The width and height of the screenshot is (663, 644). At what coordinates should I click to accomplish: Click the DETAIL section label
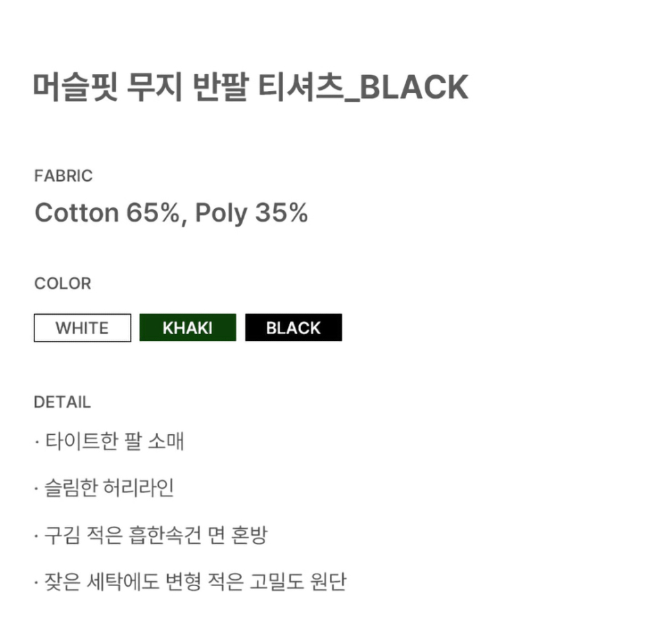62,402
